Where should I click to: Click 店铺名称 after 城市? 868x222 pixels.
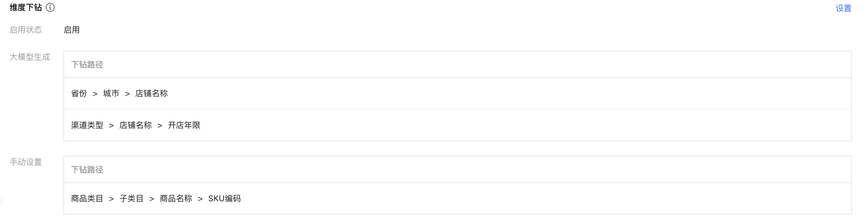pos(152,94)
